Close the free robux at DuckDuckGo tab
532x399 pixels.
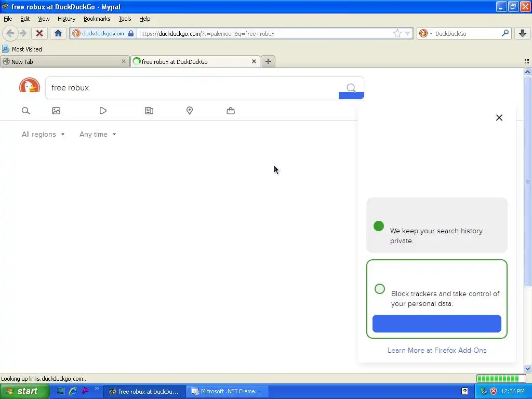(x=254, y=61)
